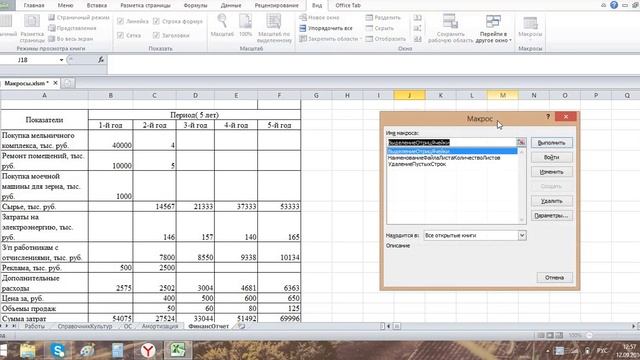Switch to the Работы sheet tab
Image resolution: width=640 pixels, height=360 pixels.
tap(34, 326)
